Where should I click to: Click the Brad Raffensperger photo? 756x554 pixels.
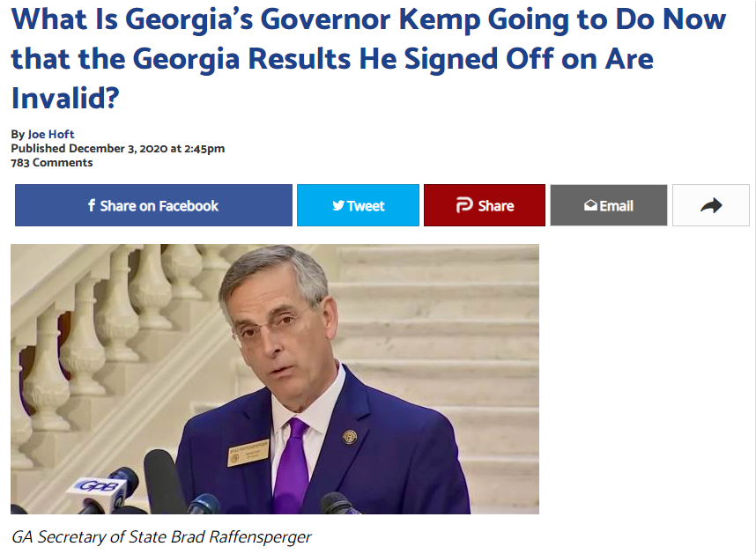(x=275, y=379)
